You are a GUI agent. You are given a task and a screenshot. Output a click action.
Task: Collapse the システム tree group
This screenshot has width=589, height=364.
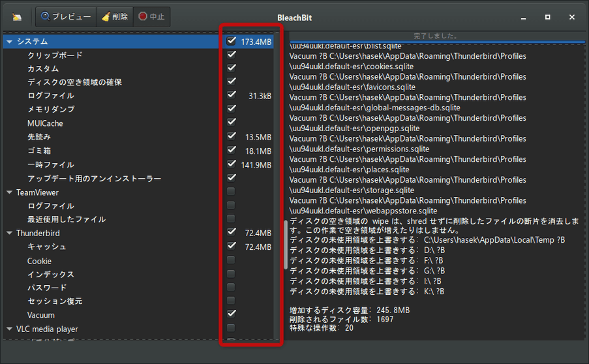(9, 42)
